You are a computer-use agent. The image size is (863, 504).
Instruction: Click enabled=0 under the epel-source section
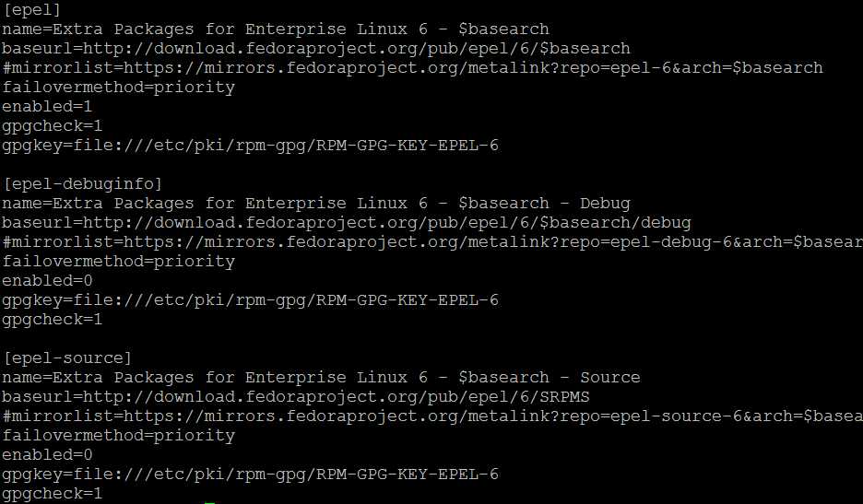point(47,454)
